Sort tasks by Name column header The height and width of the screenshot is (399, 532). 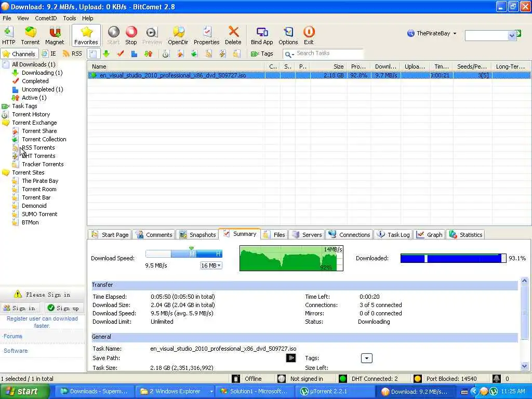[x=177, y=66]
